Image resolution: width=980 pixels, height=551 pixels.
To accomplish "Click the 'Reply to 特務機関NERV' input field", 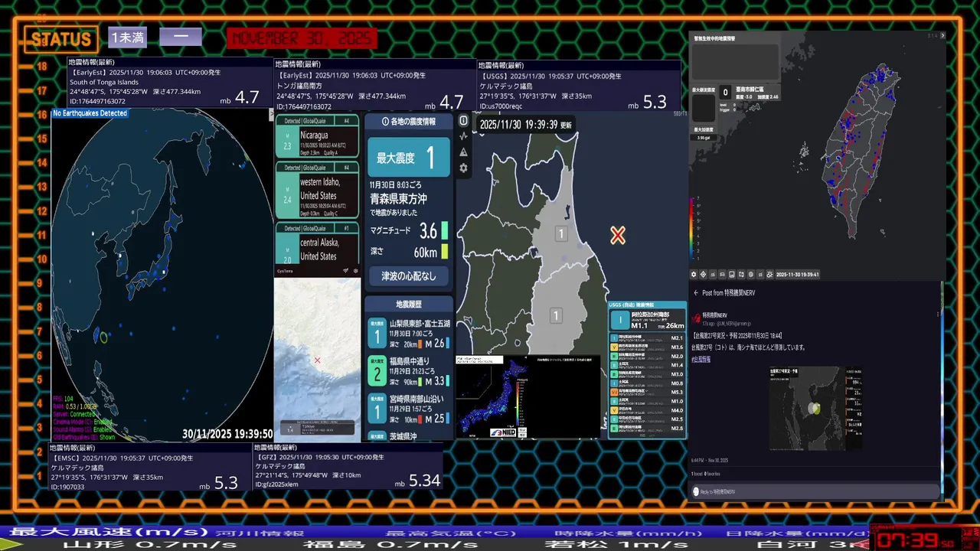I will coord(815,491).
